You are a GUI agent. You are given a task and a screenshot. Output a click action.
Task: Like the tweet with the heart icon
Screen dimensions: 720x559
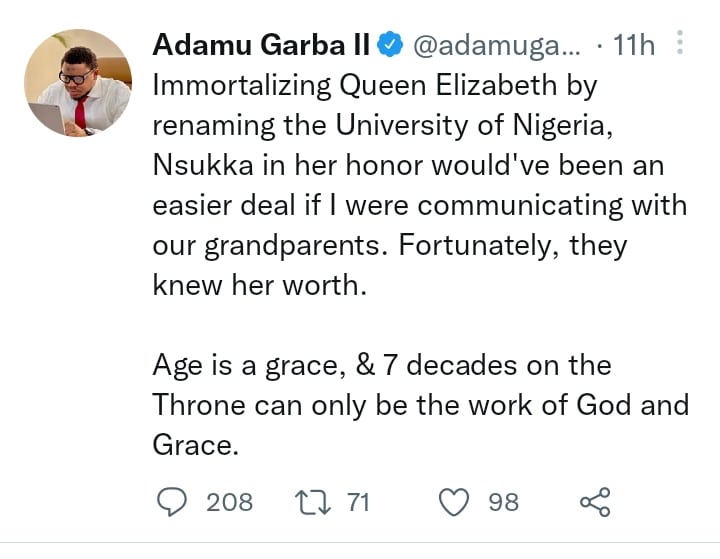click(455, 501)
